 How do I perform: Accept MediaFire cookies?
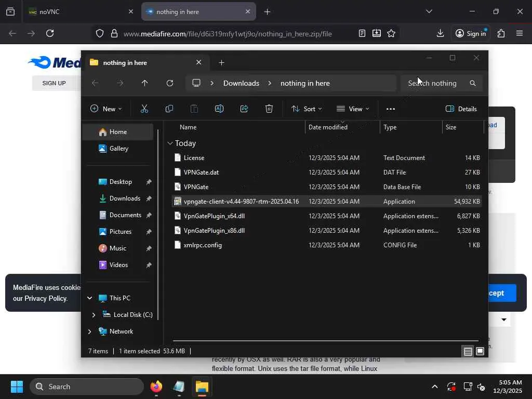[501, 293]
